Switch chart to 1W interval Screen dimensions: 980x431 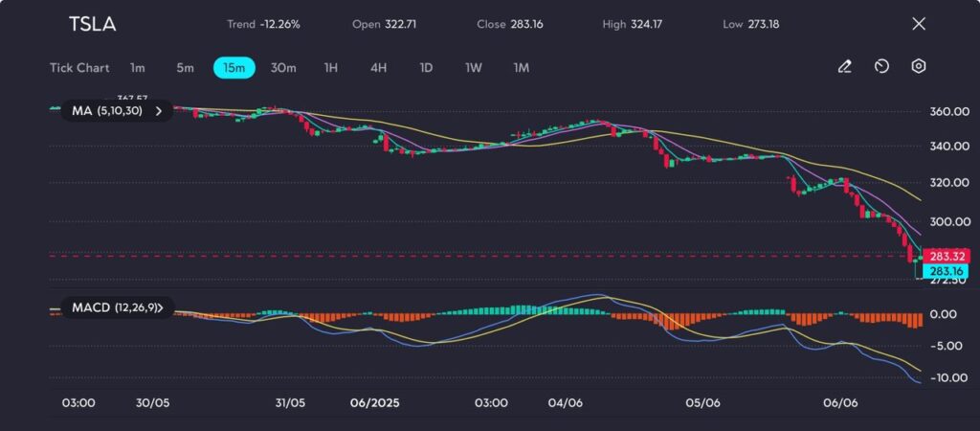(x=474, y=68)
